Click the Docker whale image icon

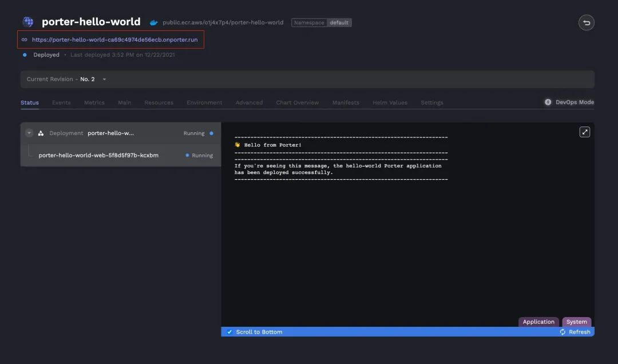click(154, 23)
